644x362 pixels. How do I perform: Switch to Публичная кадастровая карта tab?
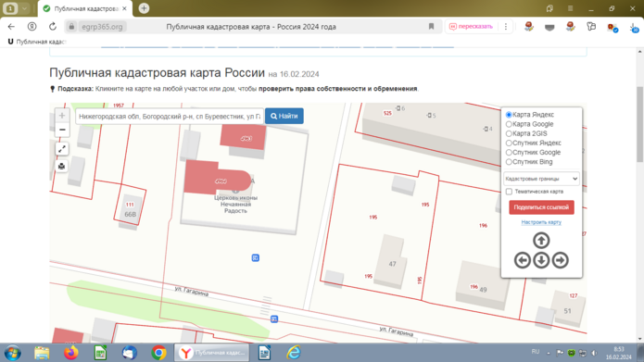tap(85, 8)
